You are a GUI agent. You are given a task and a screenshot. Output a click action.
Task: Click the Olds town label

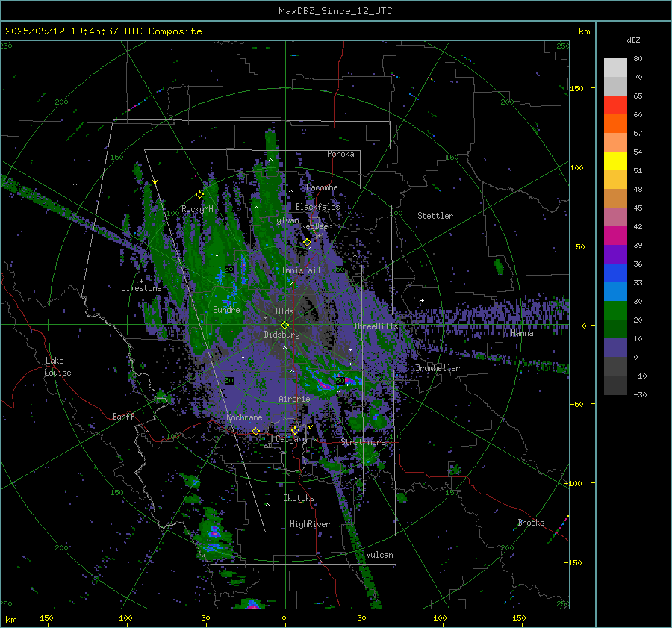[284, 311]
